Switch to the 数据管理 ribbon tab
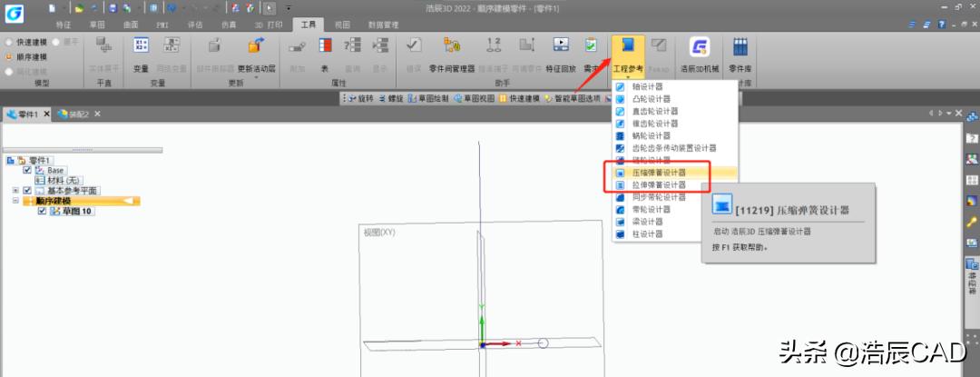The image size is (980, 377). tap(383, 25)
